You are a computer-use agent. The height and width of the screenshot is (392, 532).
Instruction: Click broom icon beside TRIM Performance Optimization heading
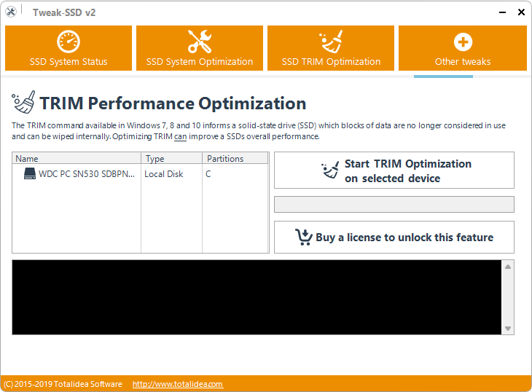pos(24,102)
